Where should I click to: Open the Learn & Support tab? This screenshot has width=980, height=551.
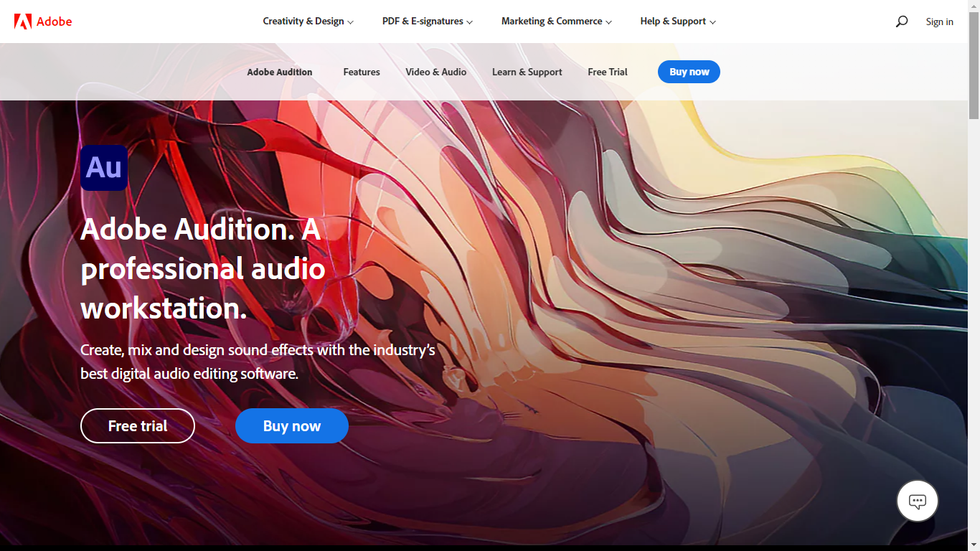click(527, 72)
